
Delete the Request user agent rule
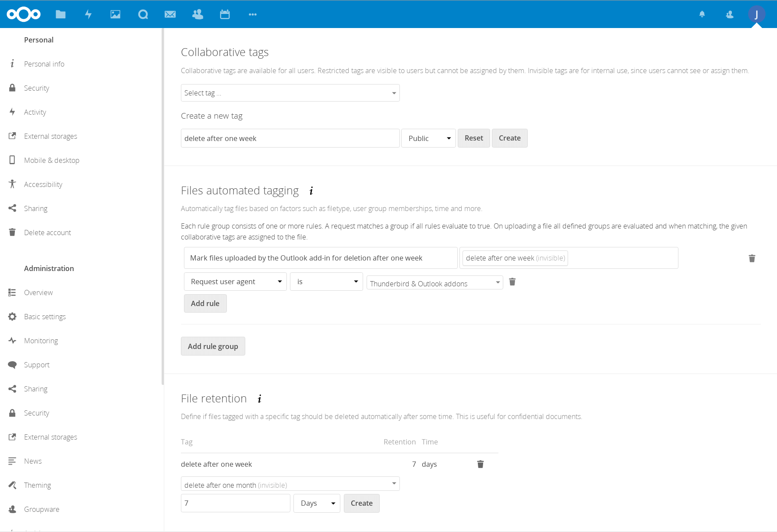tap(512, 282)
